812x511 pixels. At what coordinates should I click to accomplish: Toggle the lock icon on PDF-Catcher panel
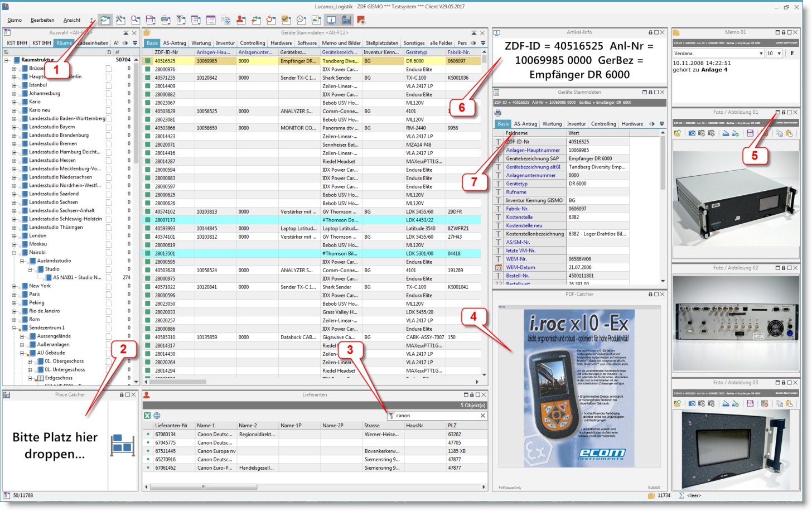coord(650,294)
